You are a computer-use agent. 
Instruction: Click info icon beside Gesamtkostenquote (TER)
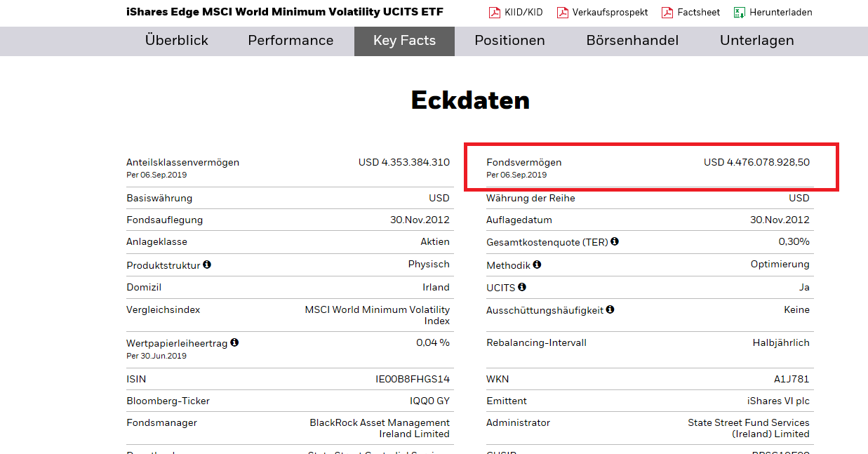615,241
